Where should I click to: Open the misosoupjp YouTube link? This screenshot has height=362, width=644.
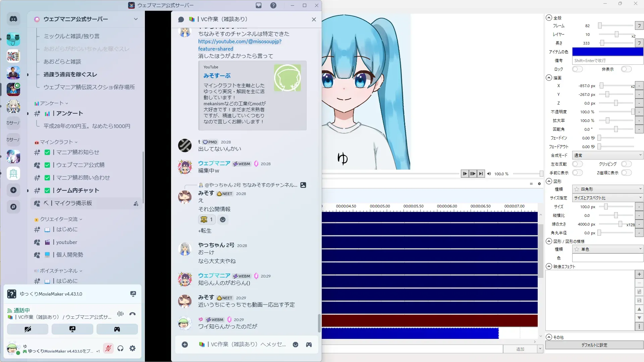(239, 42)
